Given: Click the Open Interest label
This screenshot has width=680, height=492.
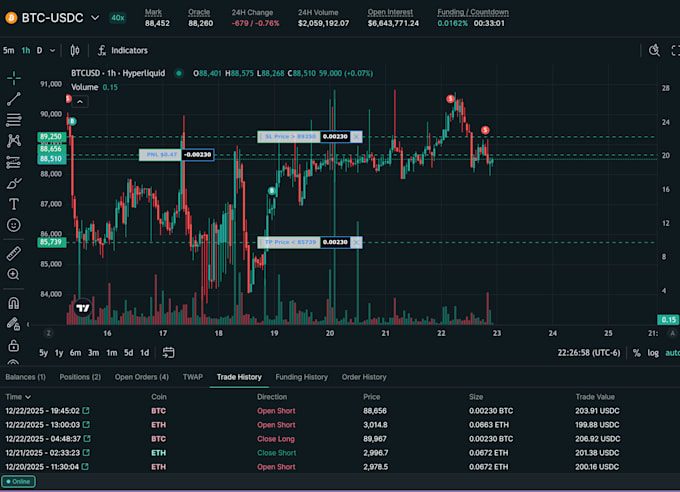Looking at the screenshot, I should tap(390, 12).
